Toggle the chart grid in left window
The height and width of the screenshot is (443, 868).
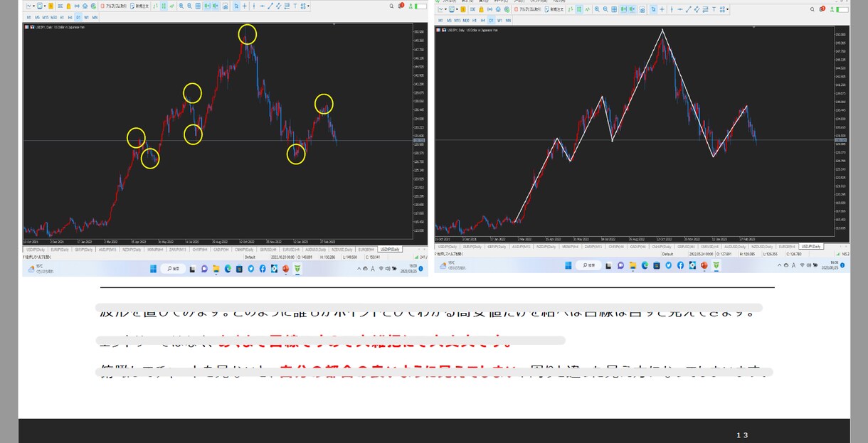coord(199,6)
